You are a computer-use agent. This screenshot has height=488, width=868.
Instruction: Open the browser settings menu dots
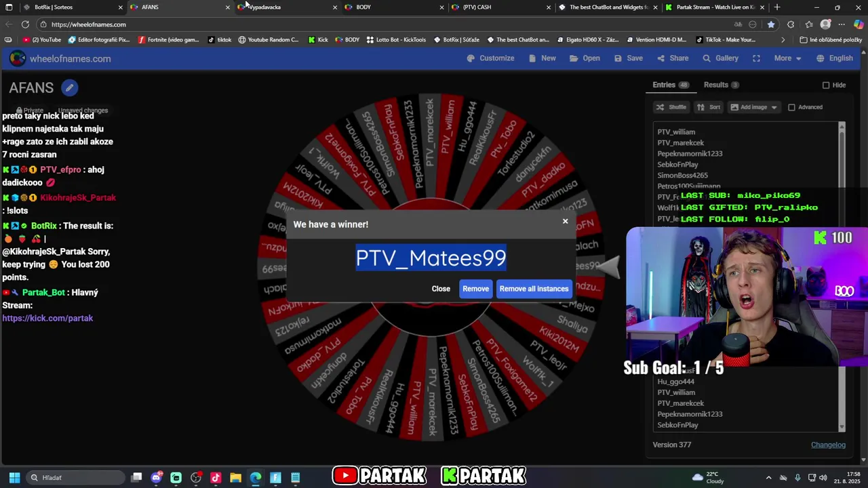click(842, 24)
